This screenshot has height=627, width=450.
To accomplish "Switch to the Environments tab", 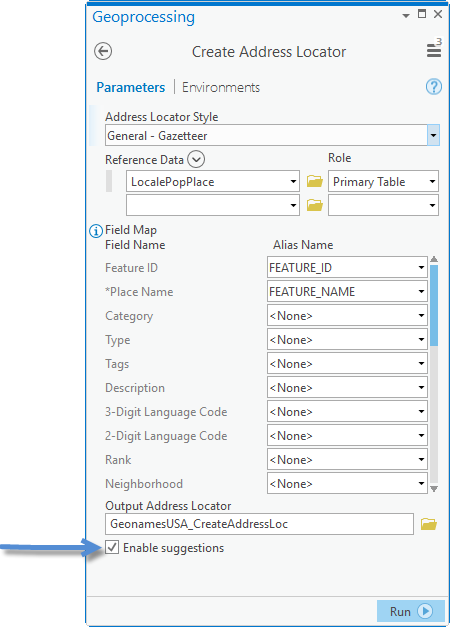I will pos(221,87).
